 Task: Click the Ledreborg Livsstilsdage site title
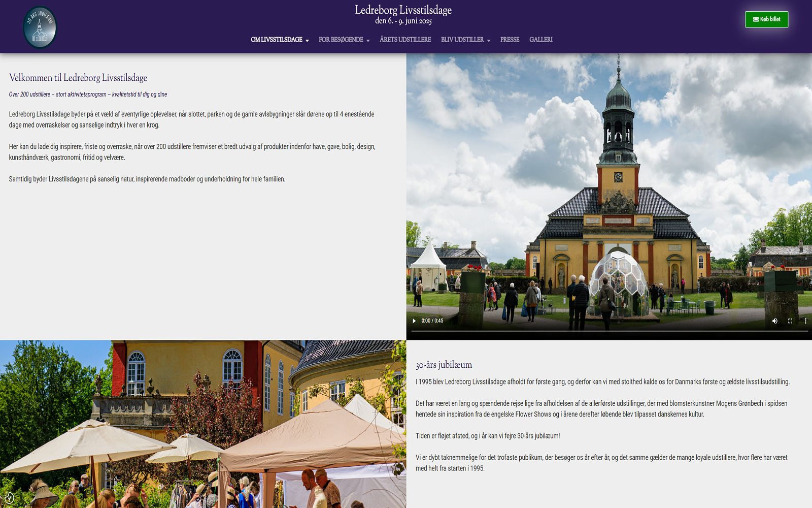coord(403,10)
